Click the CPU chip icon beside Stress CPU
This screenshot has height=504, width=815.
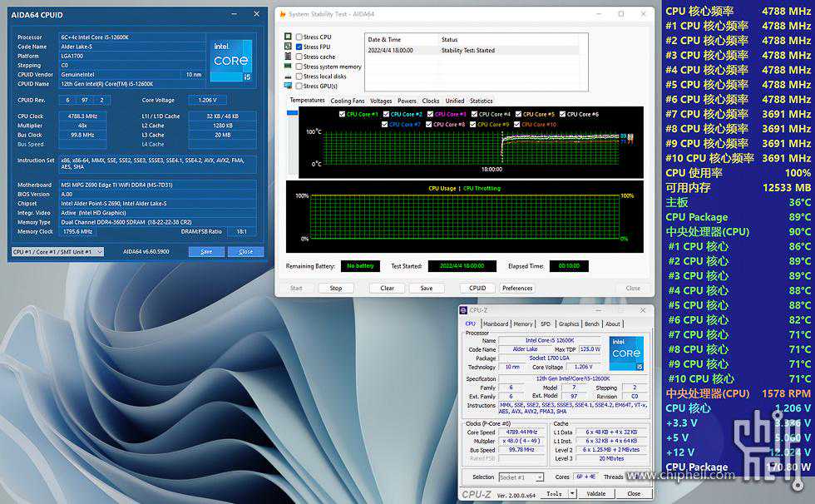pyautogui.click(x=289, y=37)
